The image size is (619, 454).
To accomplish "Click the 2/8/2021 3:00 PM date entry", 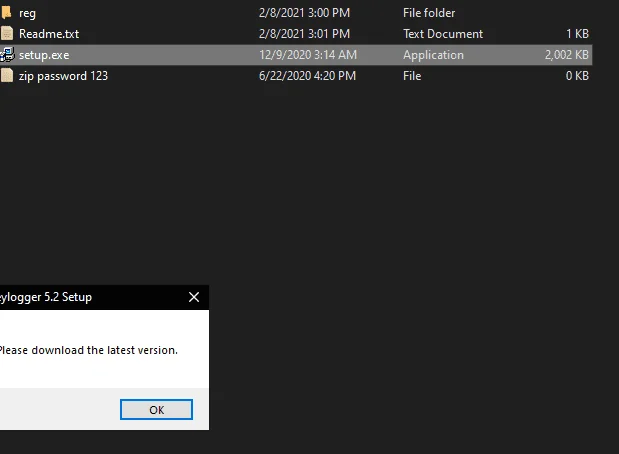I will [304, 13].
